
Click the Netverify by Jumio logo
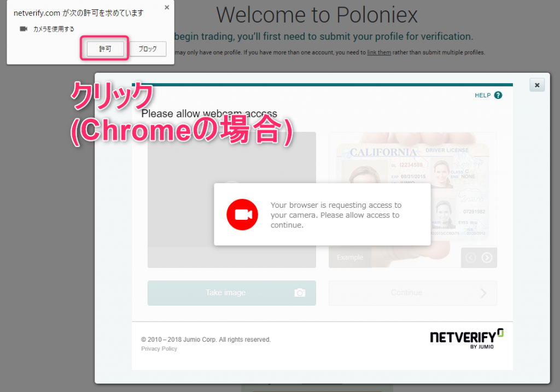pyautogui.click(x=466, y=338)
